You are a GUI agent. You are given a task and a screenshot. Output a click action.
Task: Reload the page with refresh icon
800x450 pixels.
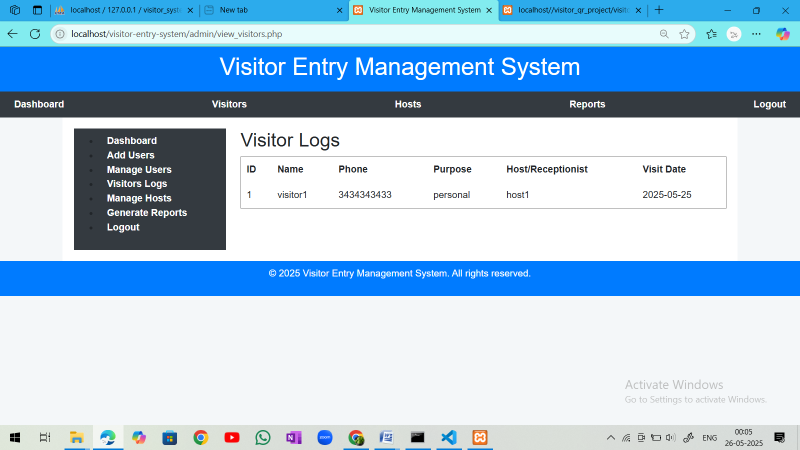tap(35, 34)
